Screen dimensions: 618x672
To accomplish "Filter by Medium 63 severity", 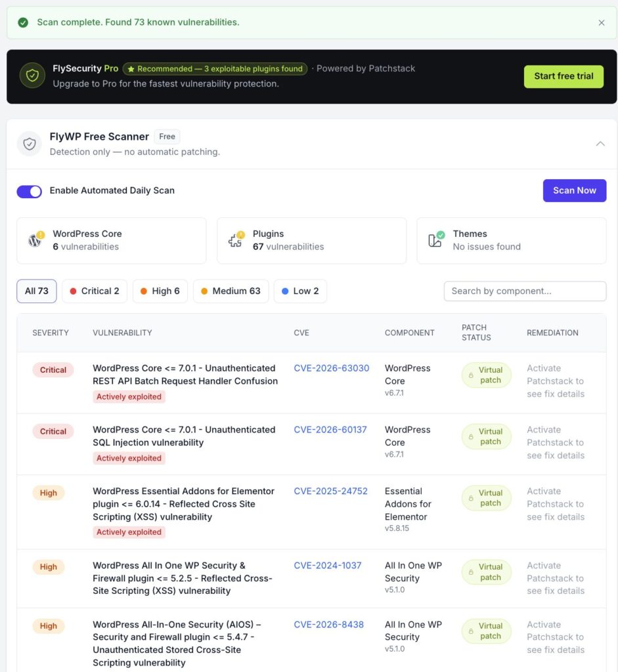I will (231, 291).
